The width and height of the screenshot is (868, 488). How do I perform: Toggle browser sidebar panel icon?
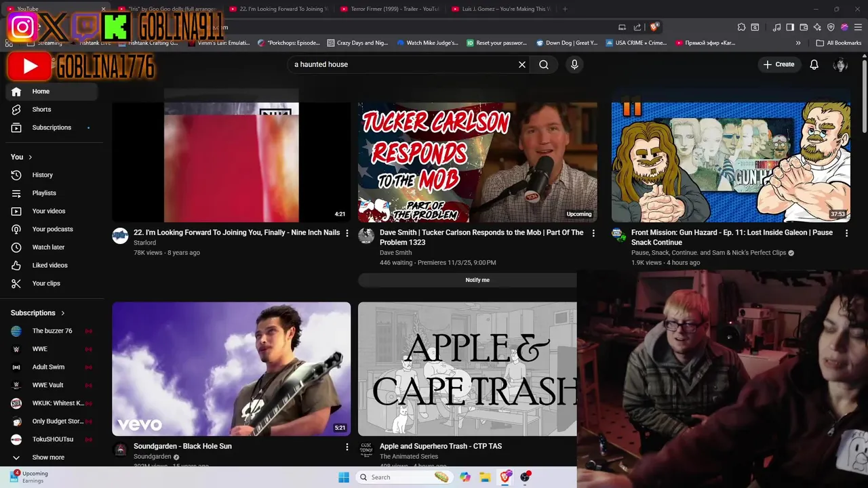pyautogui.click(x=790, y=27)
